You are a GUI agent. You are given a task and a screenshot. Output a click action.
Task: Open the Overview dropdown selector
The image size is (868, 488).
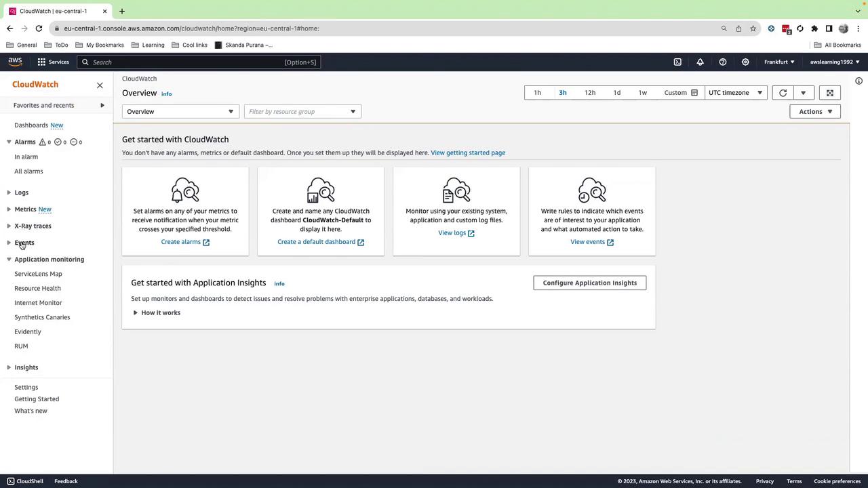(180, 112)
